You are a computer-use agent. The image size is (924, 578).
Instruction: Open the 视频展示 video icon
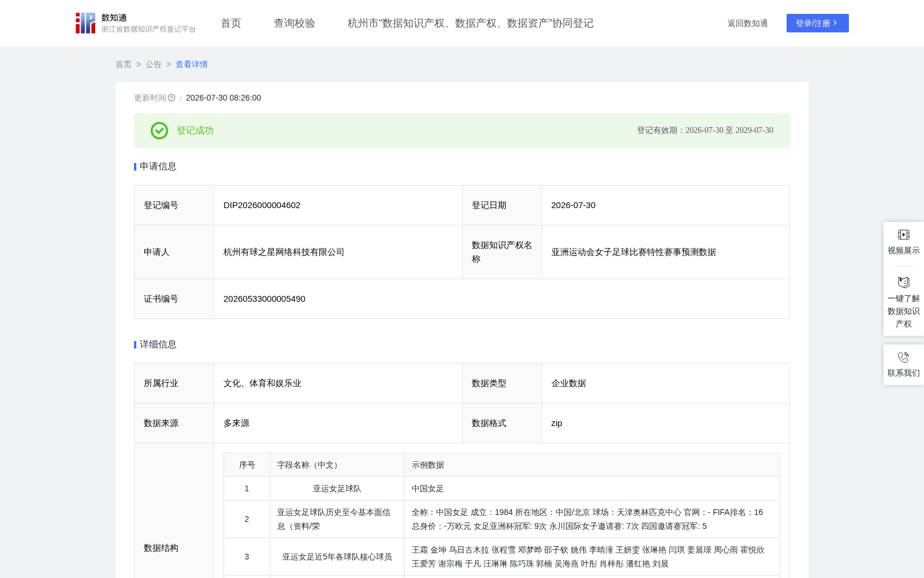coord(904,235)
